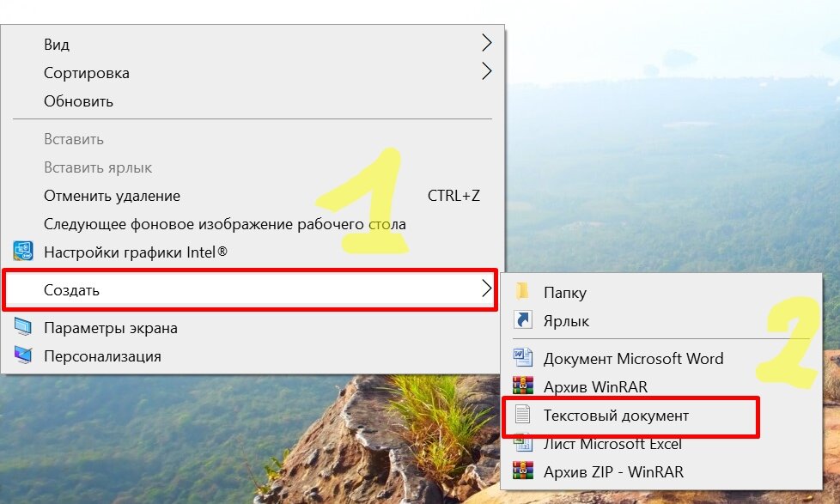Click the WinRAR archive books icon
Image resolution: width=840 pixels, height=504 pixels.
523,386
